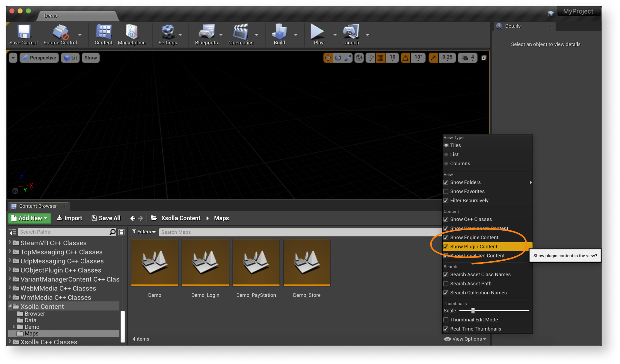Enable the Show Favorites checkbox

[x=446, y=191]
